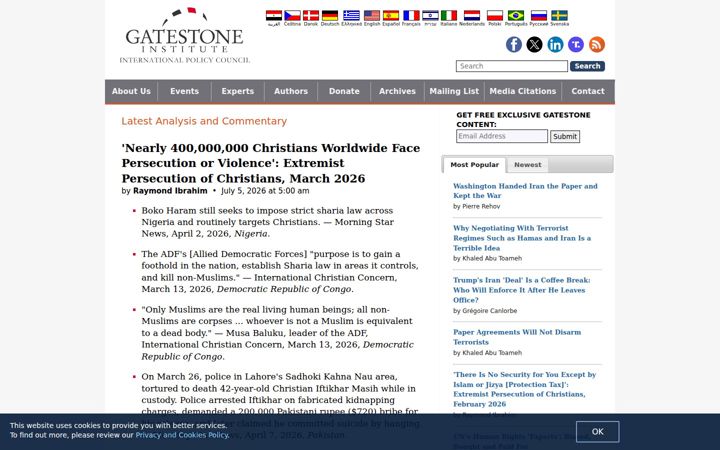The height and width of the screenshot is (450, 720).
Task: Go to Events in navigation bar
Action: click(185, 91)
